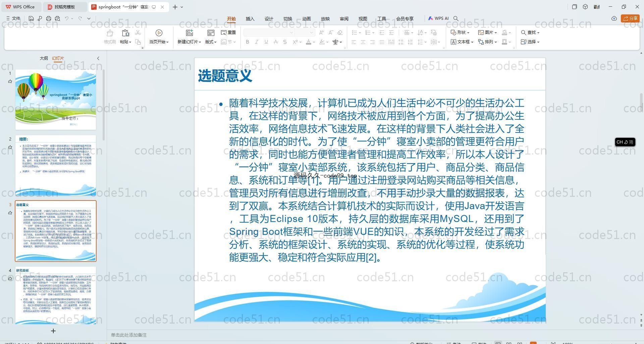The height and width of the screenshot is (344, 644).
Task: Switch to the Slideshow (放映) tab
Action: click(325, 19)
